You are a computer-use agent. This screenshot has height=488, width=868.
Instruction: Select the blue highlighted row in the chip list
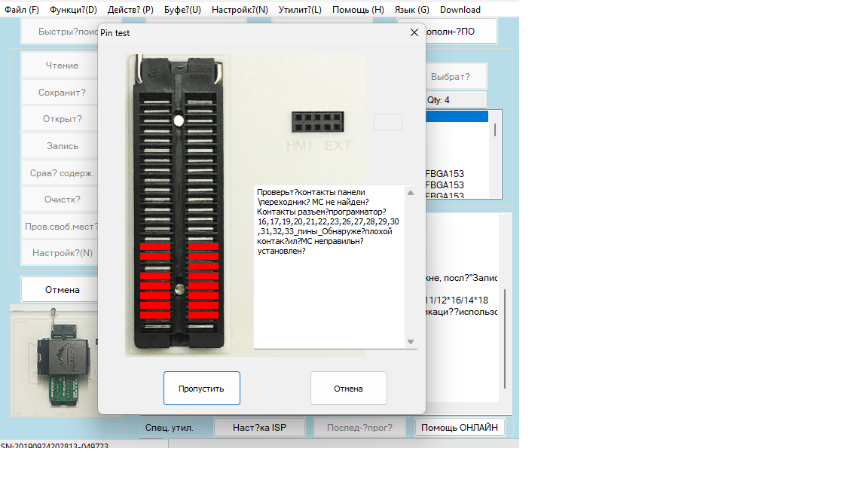[x=457, y=117]
